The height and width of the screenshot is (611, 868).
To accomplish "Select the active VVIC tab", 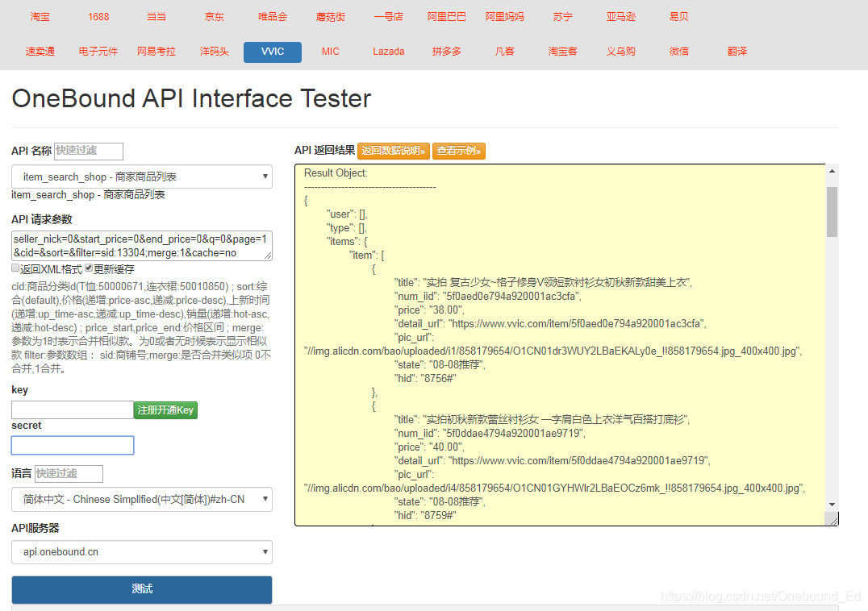I will click(273, 52).
